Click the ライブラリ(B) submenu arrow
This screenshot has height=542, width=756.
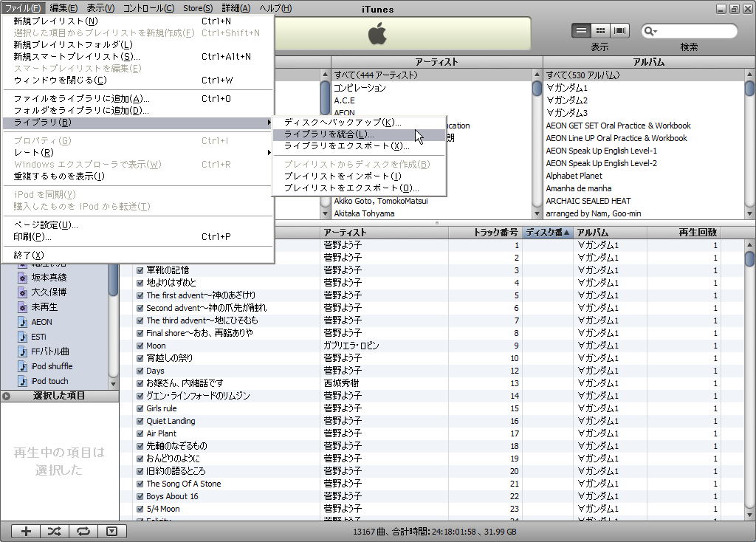pos(269,123)
